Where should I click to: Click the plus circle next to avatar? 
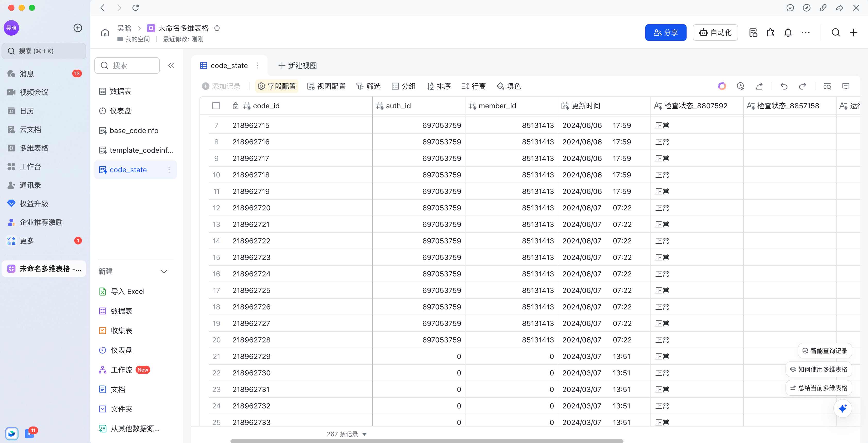click(78, 28)
